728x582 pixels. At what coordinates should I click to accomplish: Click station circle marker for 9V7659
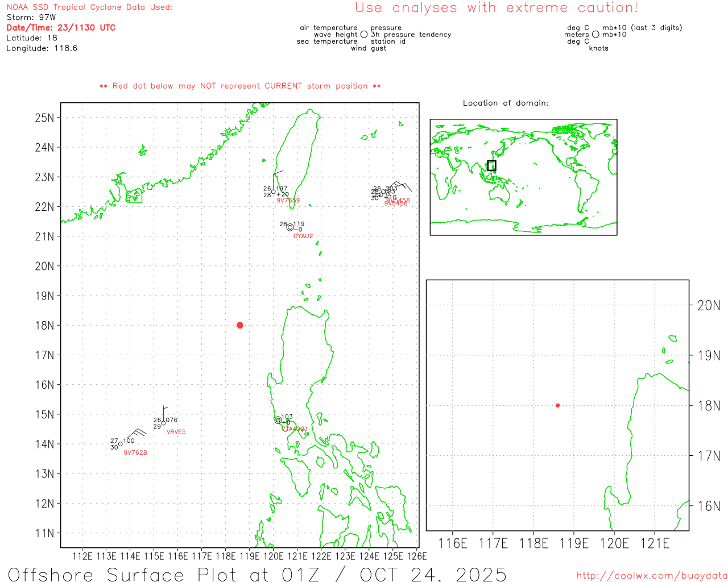click(274, 192)
